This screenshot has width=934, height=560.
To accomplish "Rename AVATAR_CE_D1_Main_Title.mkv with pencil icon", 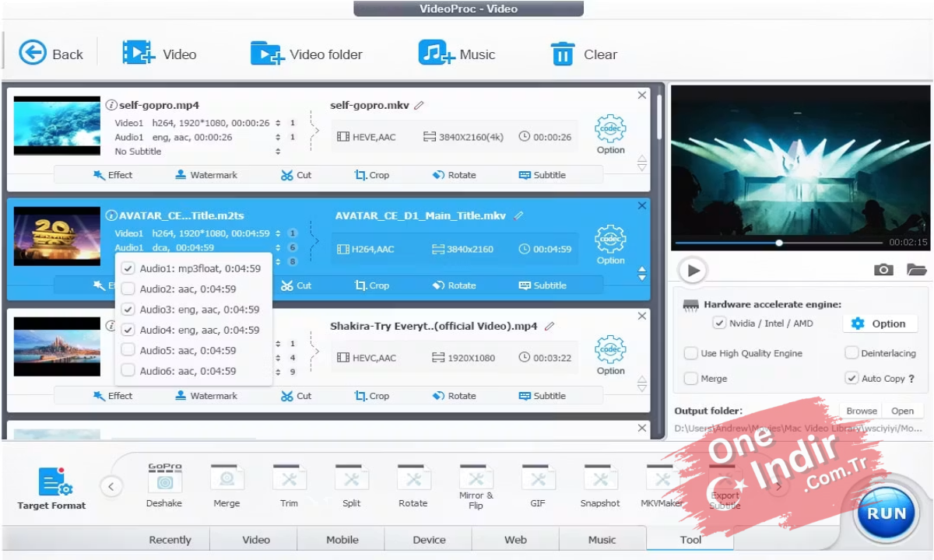I will 518,215.
